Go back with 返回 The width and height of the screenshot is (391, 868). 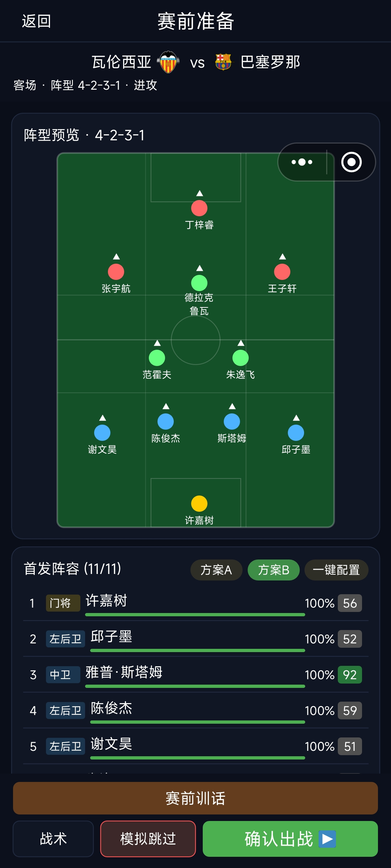pyautogui.click(x=36, y=21)
